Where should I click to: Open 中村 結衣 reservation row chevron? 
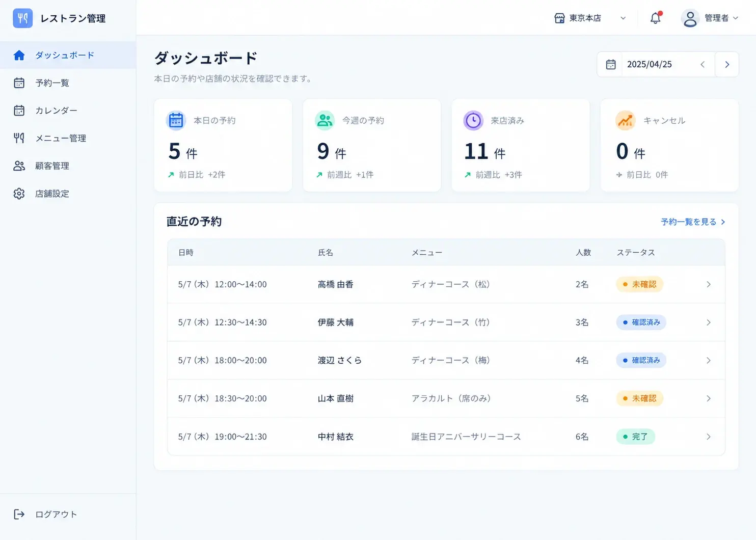[709, 437]
